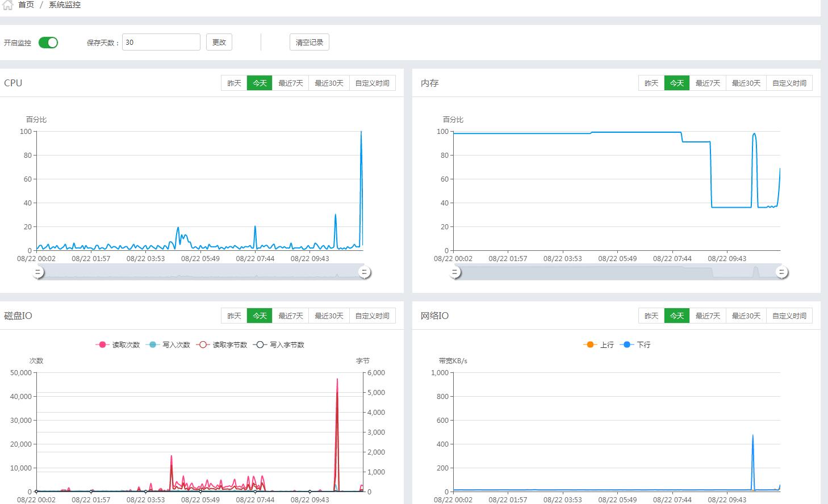The width and height of the screenshot is (828, 504).
Task: Click the 更改 button
Action: click(x=219, y=42)
